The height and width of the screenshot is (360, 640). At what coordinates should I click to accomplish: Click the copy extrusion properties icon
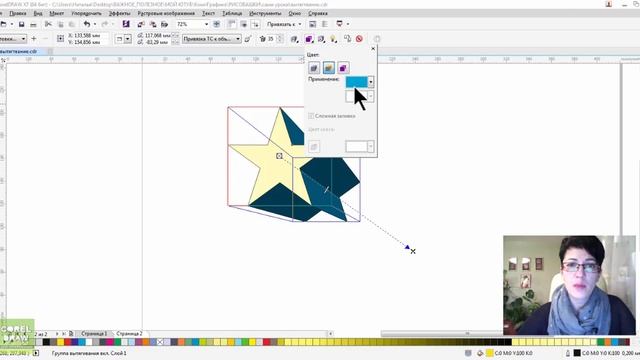point(347,39)
